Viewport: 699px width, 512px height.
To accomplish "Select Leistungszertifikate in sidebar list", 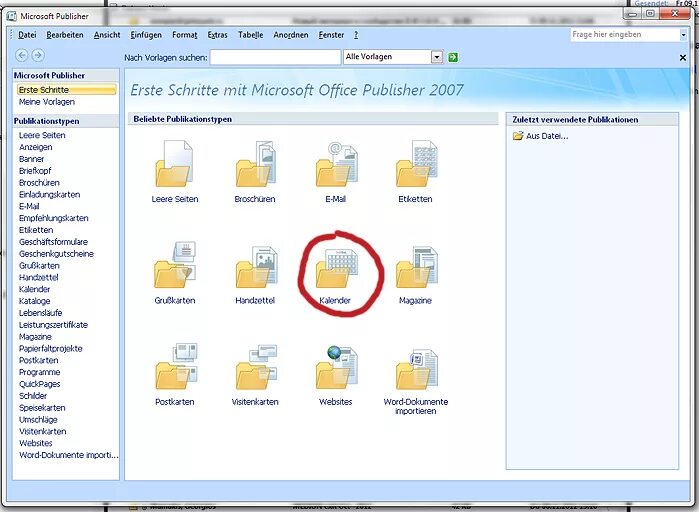I will click(x=53, y=325).
